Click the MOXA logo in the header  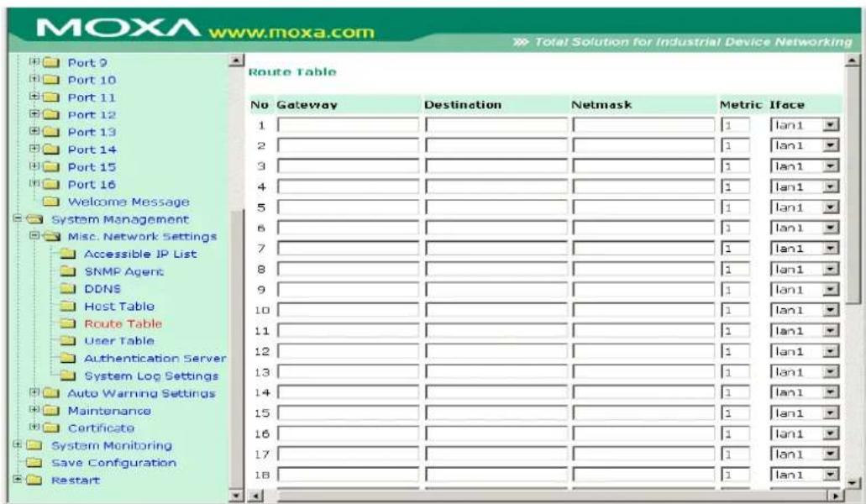click(x=118, y=28)
